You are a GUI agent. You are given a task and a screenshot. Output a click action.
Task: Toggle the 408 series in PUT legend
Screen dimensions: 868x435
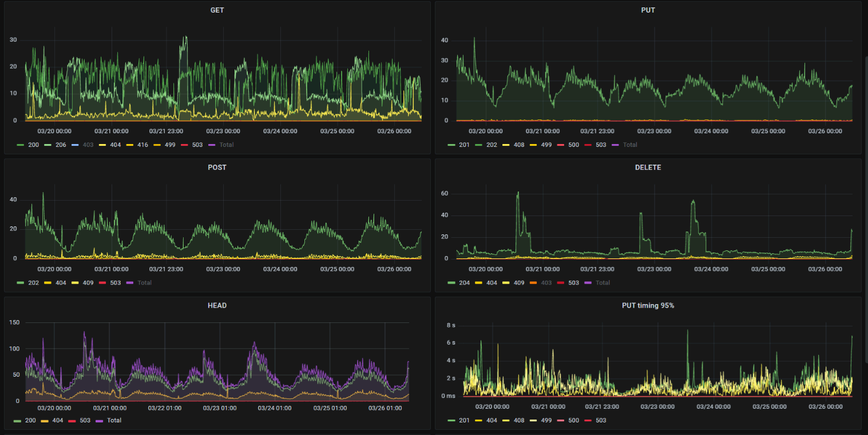click(x=519, y=145)
